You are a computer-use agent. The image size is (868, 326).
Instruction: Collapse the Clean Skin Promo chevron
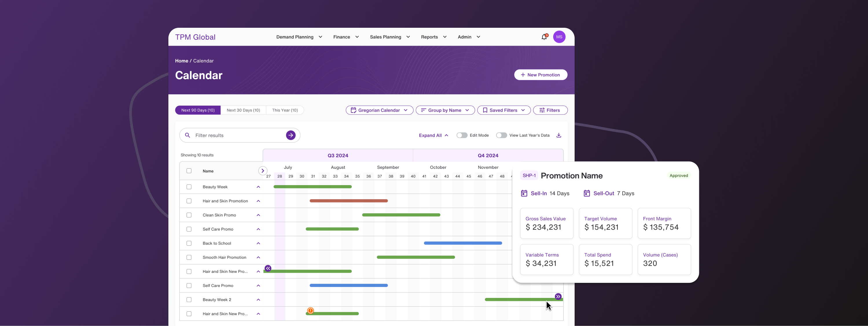pyautogui.click(x=258, y=215)
